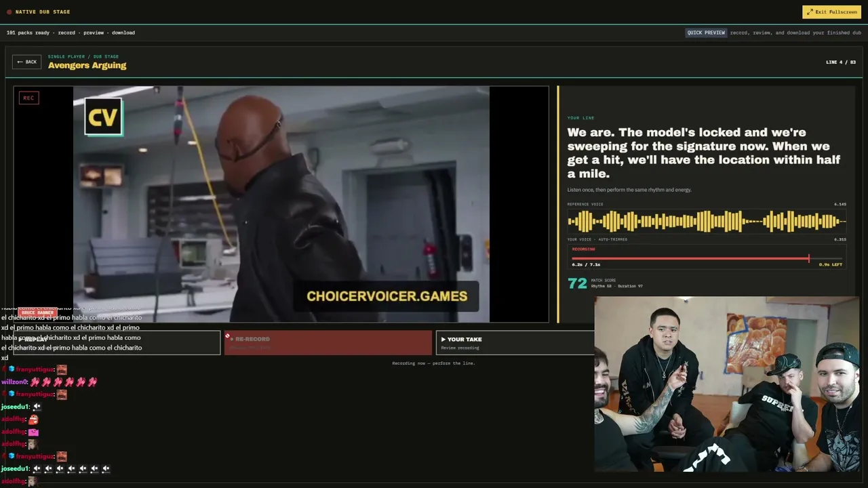The height and width of the screenshot is (488, 868).
Task: Click the '6.2s / 7.1s' timer text
Action: (586, 264)
